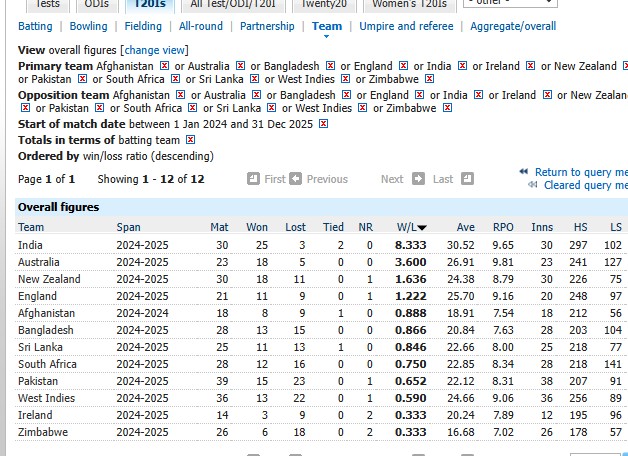Sort table by Team column

[x=31, y=227]
